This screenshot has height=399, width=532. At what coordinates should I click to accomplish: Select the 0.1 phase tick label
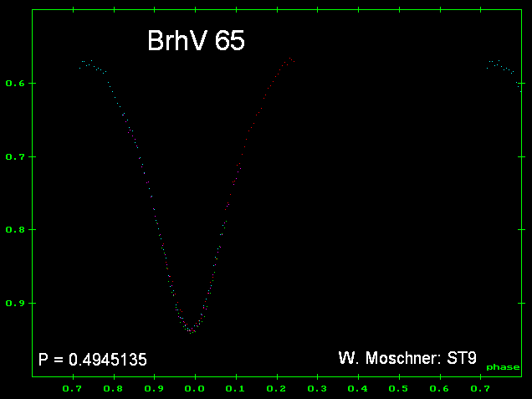click(x=236, y=389)
